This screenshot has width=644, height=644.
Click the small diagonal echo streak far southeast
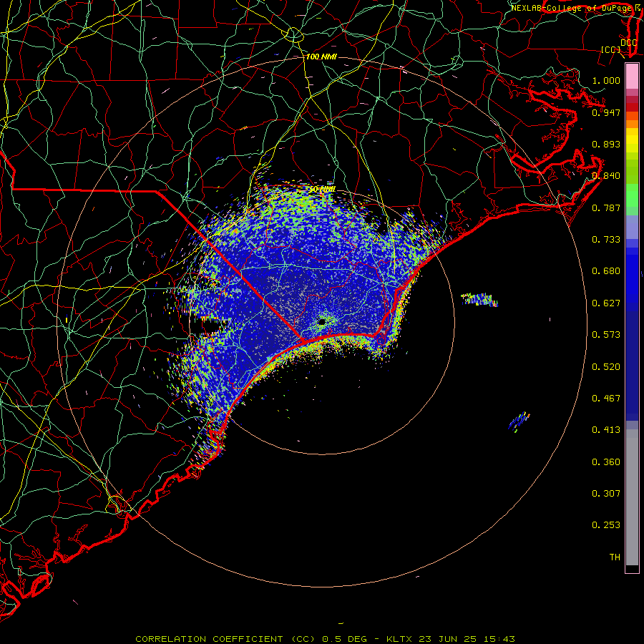519,421
